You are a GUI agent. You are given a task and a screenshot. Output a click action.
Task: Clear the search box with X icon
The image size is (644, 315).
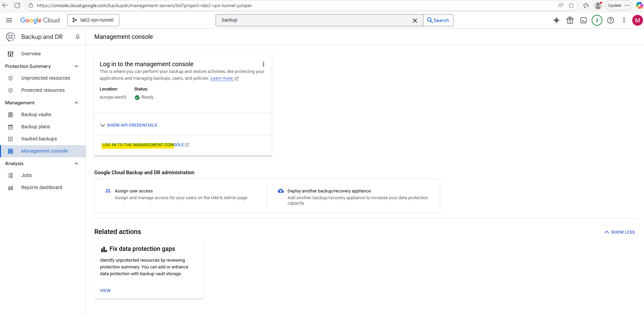[415, 20]
